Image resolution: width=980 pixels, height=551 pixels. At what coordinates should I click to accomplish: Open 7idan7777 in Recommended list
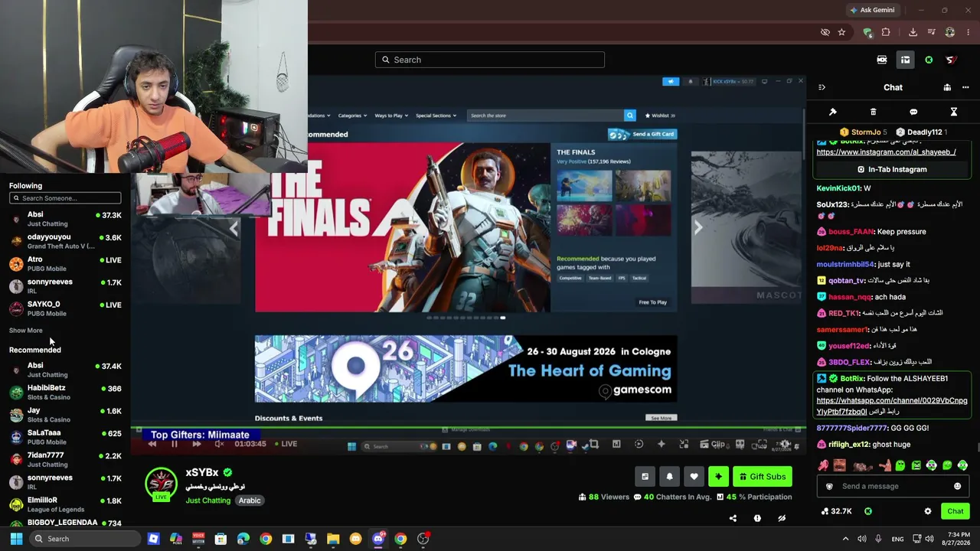pyautogui.click(x=65, y=459)
